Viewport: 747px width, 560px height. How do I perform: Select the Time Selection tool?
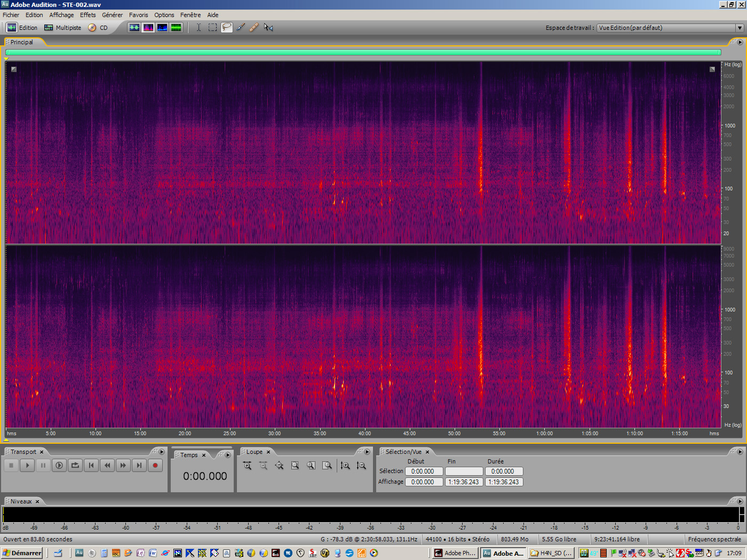coord(198,27)
